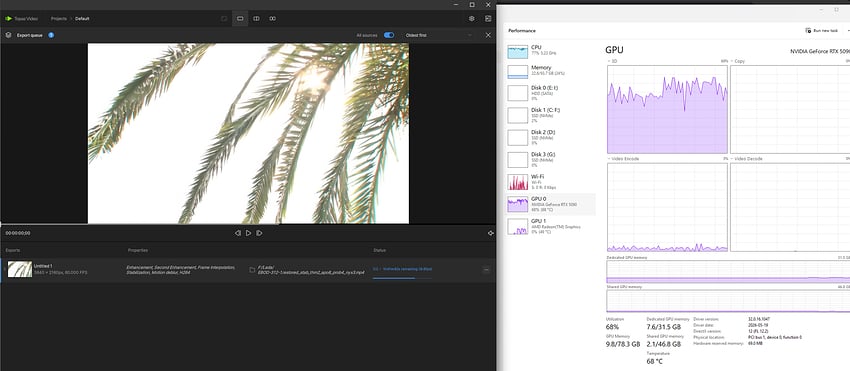Select Disk 3 (G:) performance entry
This screenshot has width=850, height=371.
pos(550,159)
